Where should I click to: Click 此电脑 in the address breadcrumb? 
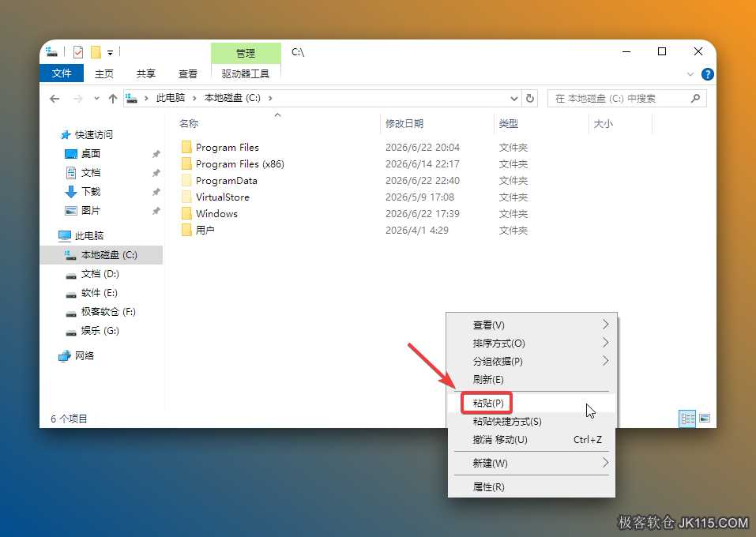point(170,98)
